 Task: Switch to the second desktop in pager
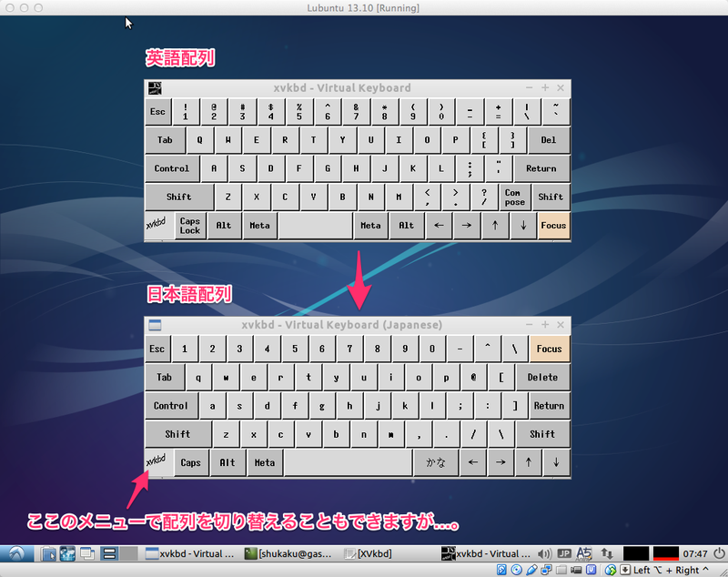coord(128,553)
